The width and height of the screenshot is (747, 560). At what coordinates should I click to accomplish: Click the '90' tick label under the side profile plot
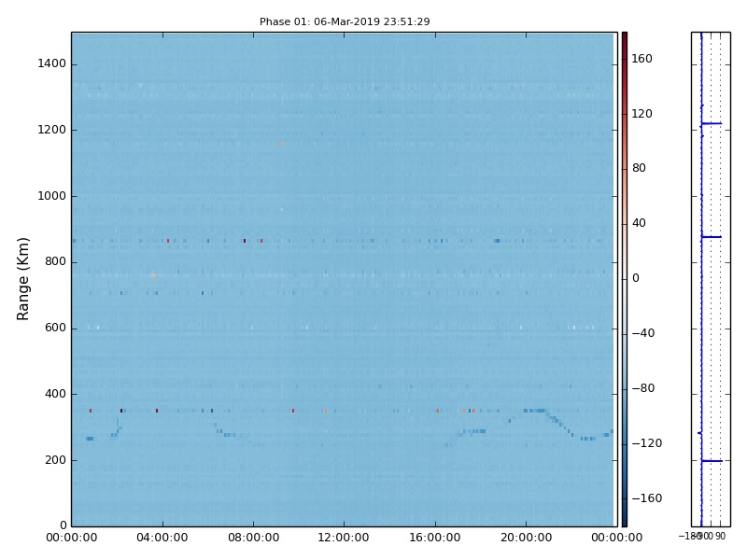720,537
